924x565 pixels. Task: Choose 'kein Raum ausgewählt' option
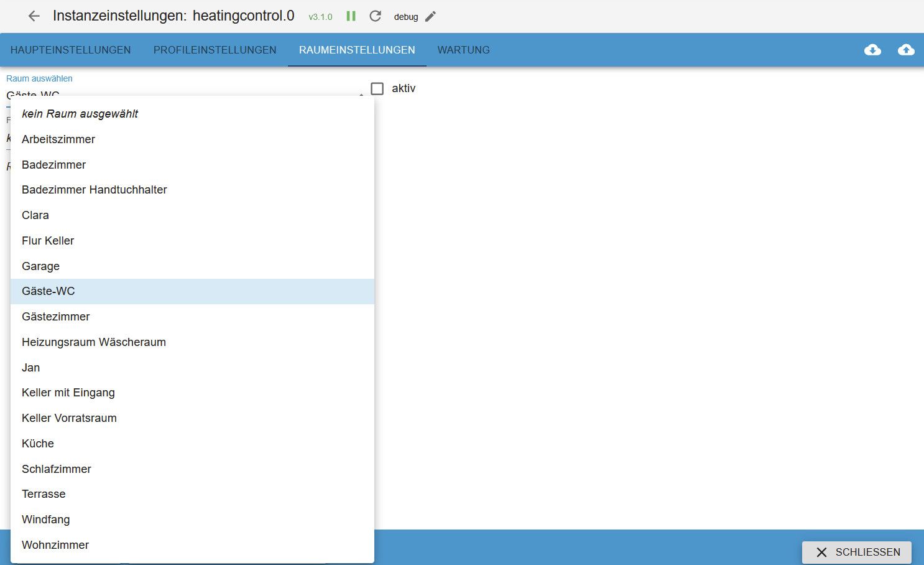(x=192, y=114)
